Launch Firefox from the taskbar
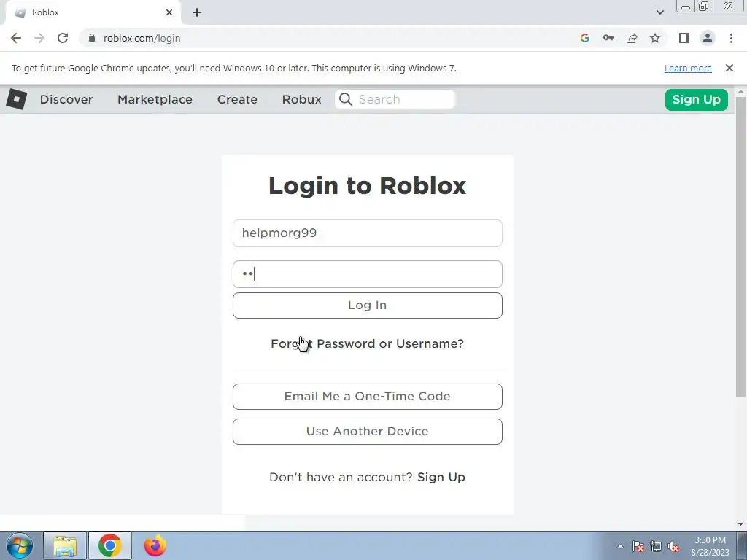This screenshot has height=560, width=747. (x=155, y=545)
